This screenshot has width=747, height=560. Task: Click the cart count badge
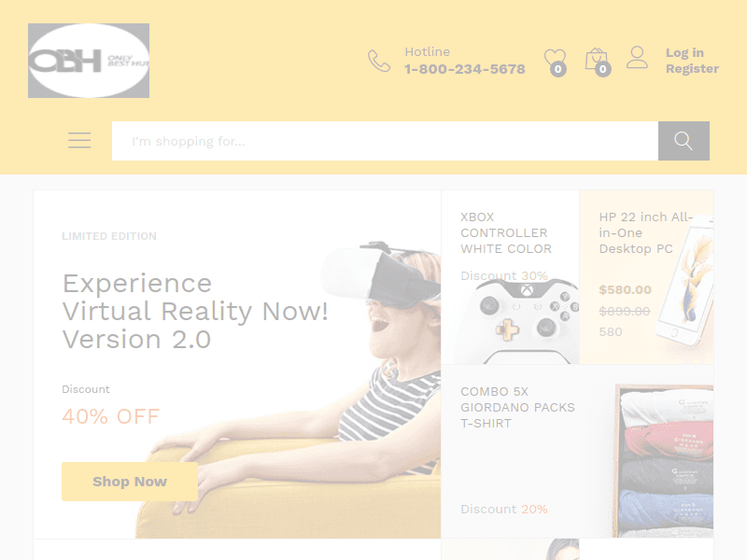[602, 69]
